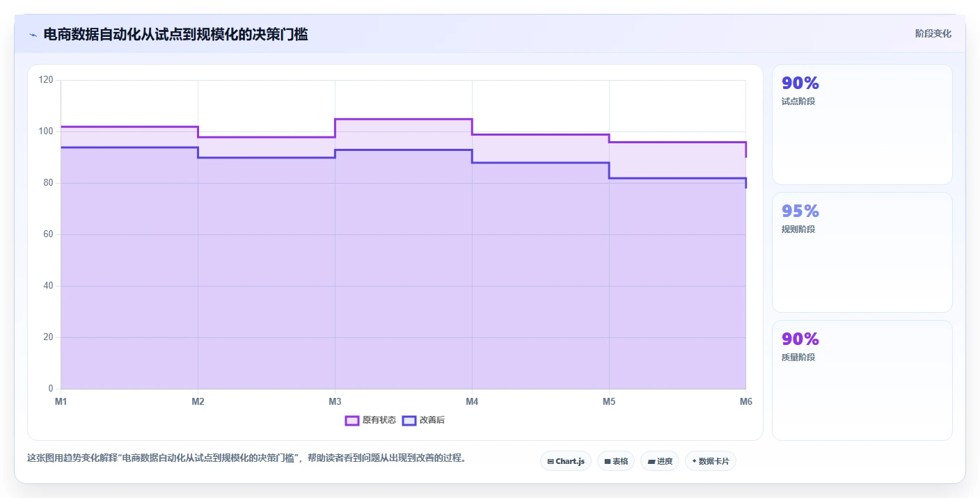Click the M2 axis label
The image size is (980, 498).
coord(198,401)
